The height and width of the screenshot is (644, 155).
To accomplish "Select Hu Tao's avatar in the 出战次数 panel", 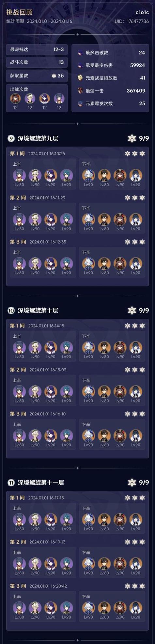I will point(15,98).
